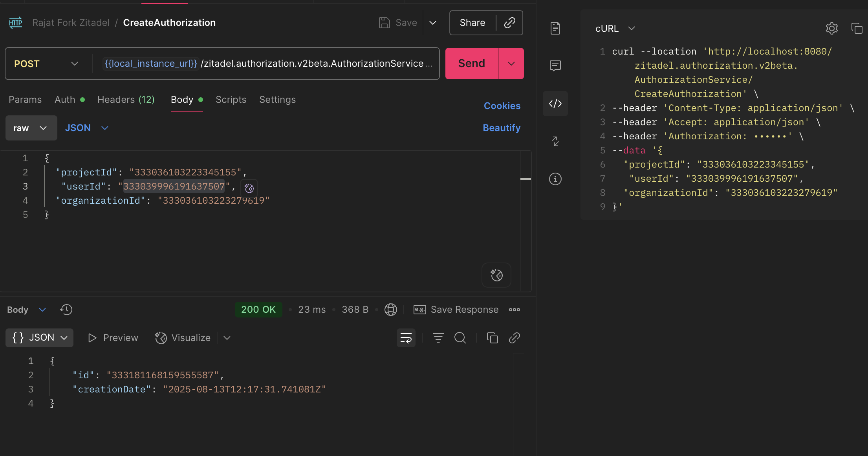Viewport: 868px width, 456px height.
Task: Switch to the Scripts tab
Action: (x=231, y=100)
